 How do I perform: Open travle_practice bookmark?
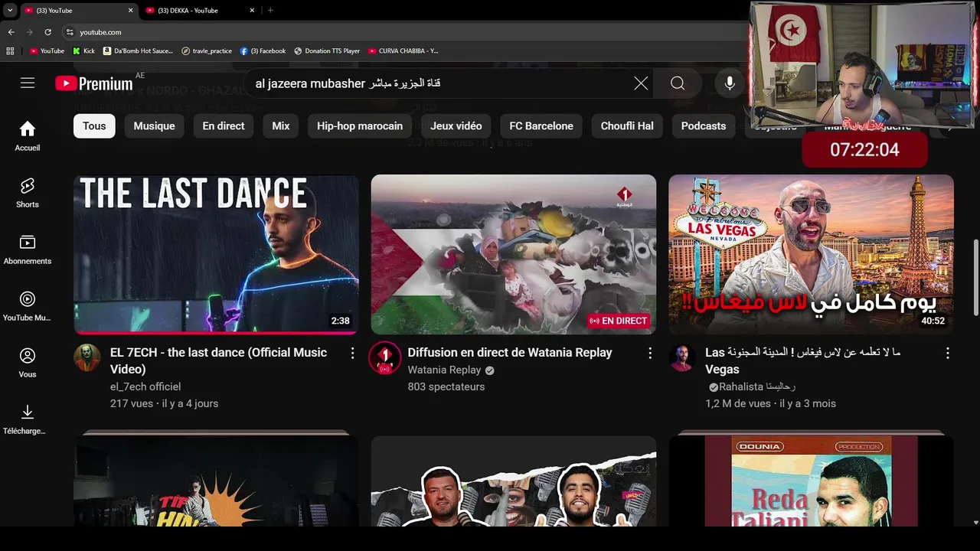click(x=207, y=51)
